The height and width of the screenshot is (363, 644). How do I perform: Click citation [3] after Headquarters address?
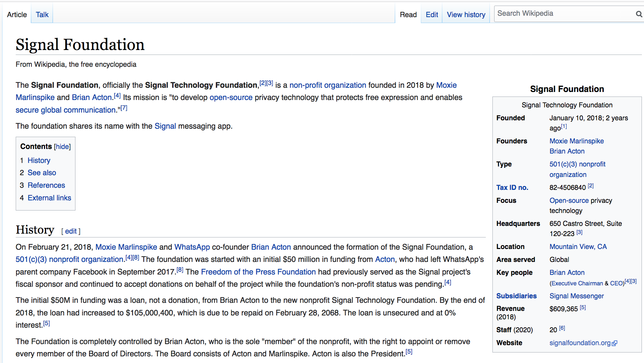tap(579, 232)
